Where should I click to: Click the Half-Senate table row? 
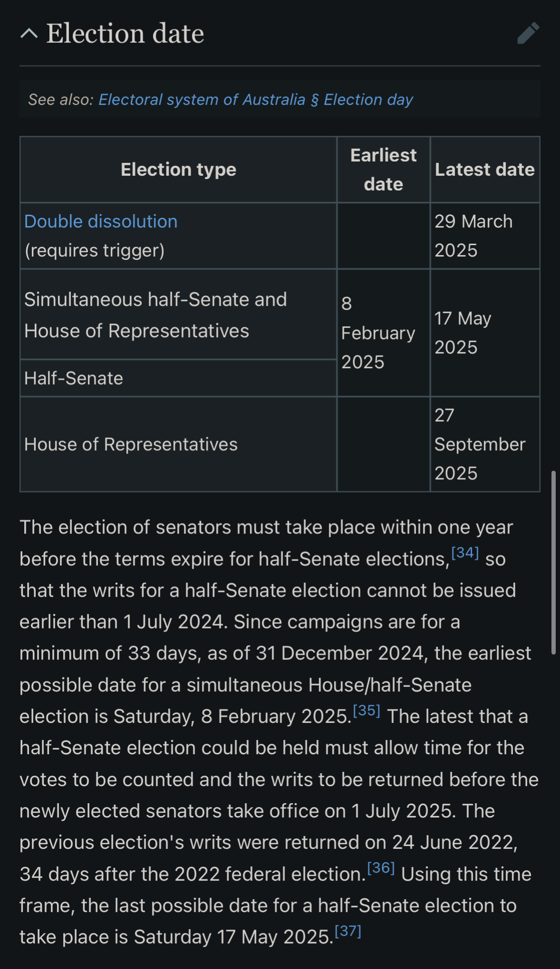click(179, 378)
